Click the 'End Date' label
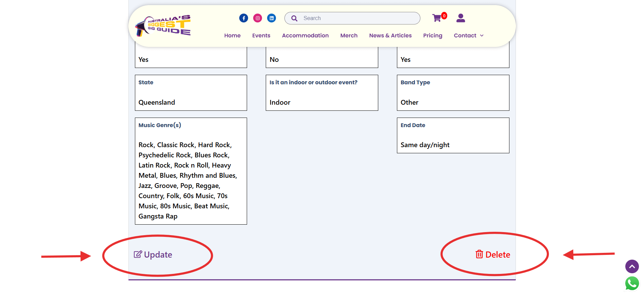Image resolution: width=644 pixels, height=296 pixels. tap(413, 125)
